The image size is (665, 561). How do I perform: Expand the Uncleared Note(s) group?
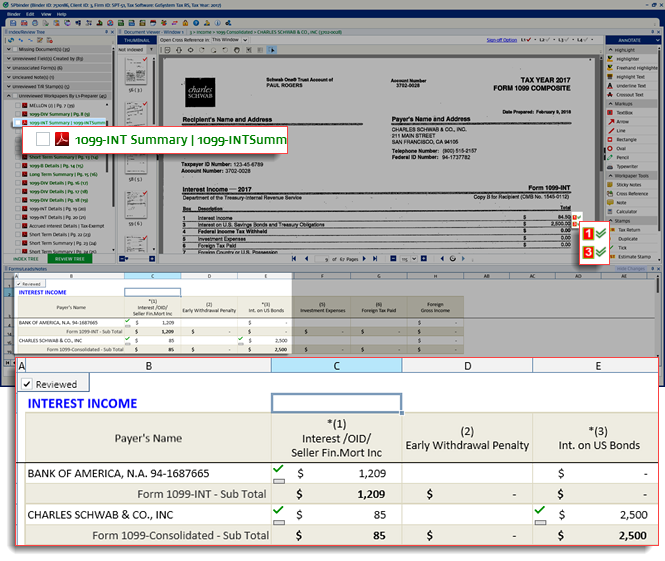[x=9, y=76]
